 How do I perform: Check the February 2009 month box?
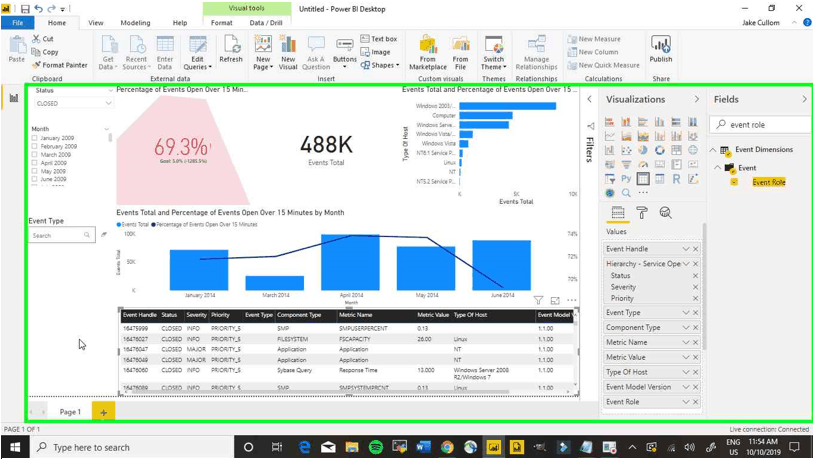point(34,146)
